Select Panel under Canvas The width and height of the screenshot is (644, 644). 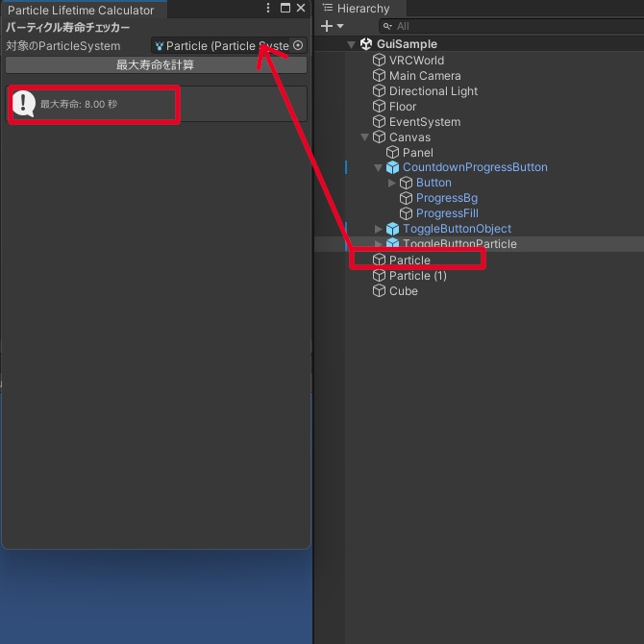point(418,153)
